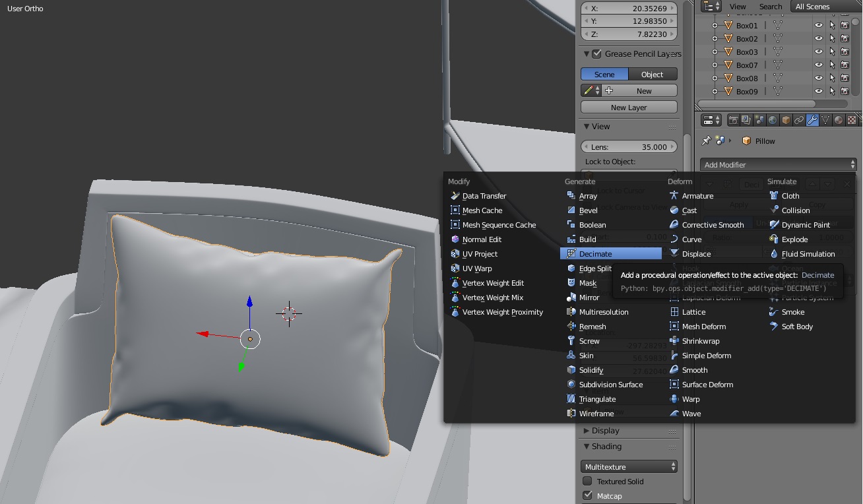The width and height of the screenshot is (863, 504).
Task: Open the Multitexture shading dropdown
Action: pos(628,466)
